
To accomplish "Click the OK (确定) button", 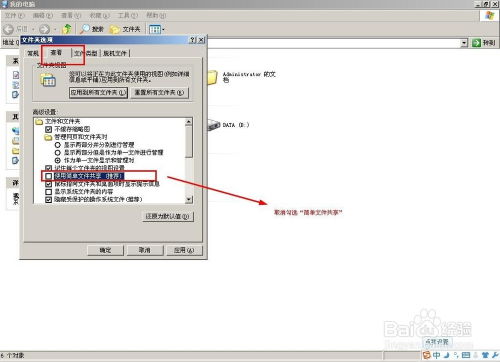I will click(105, 250).
